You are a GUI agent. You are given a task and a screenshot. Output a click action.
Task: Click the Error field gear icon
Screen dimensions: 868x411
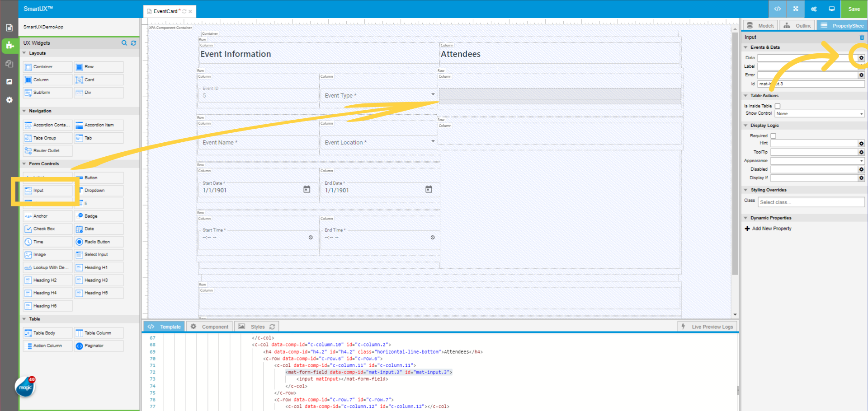861,75
